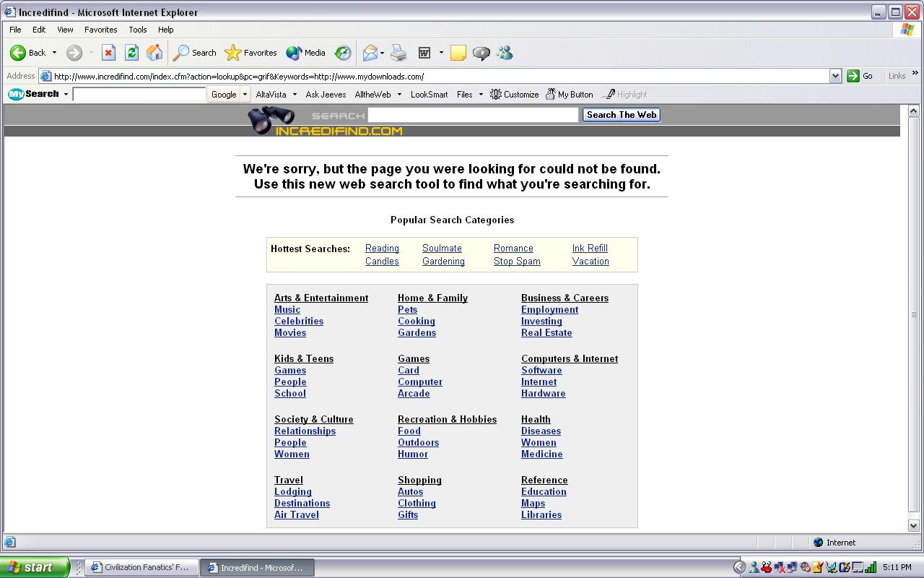The height and width of the screenshot is (578, 924).
Task: Open the File menu
Action: [x=15, y=30]
